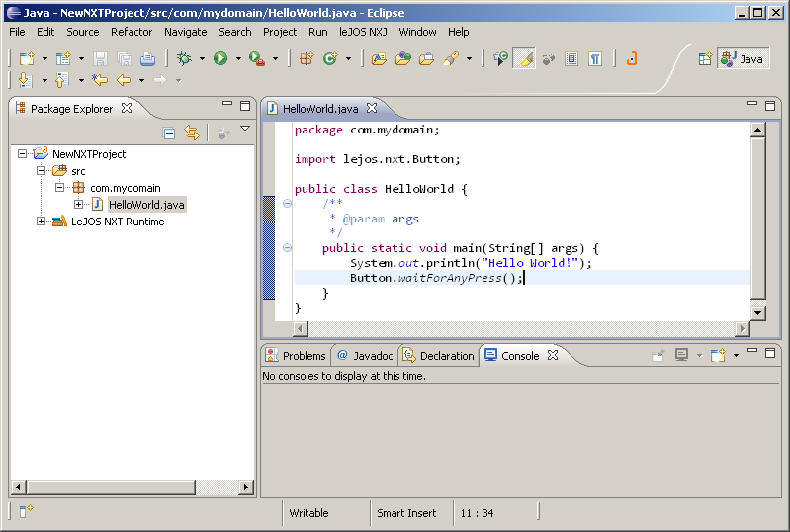Screen dimensions: 790x532
Task: Click the Package Explorer horizontal scrollbar thumb
Action: [111, 487]
